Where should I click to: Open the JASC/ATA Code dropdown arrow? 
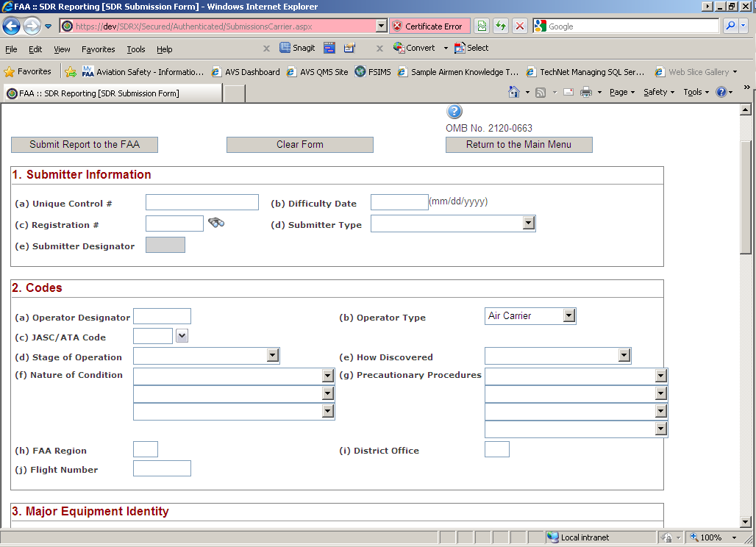coord(182,336)
